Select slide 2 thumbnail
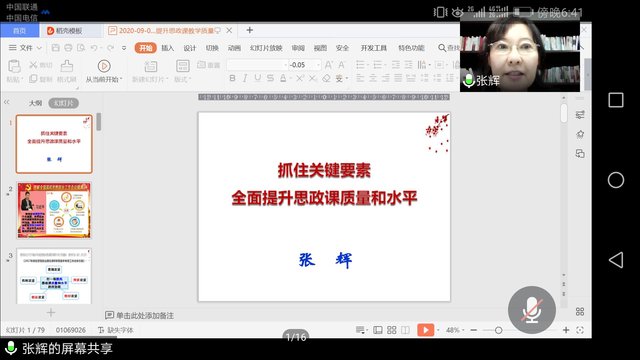Screen dimensions: 640x360 54,210
